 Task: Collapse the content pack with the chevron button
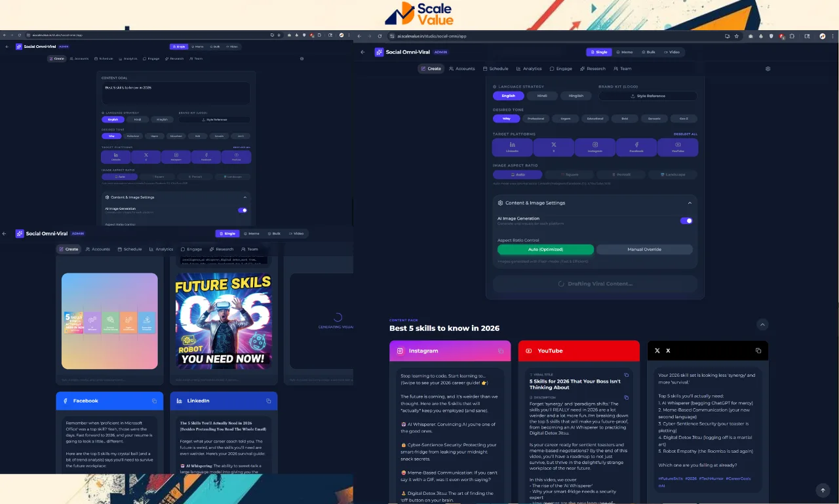762,324
